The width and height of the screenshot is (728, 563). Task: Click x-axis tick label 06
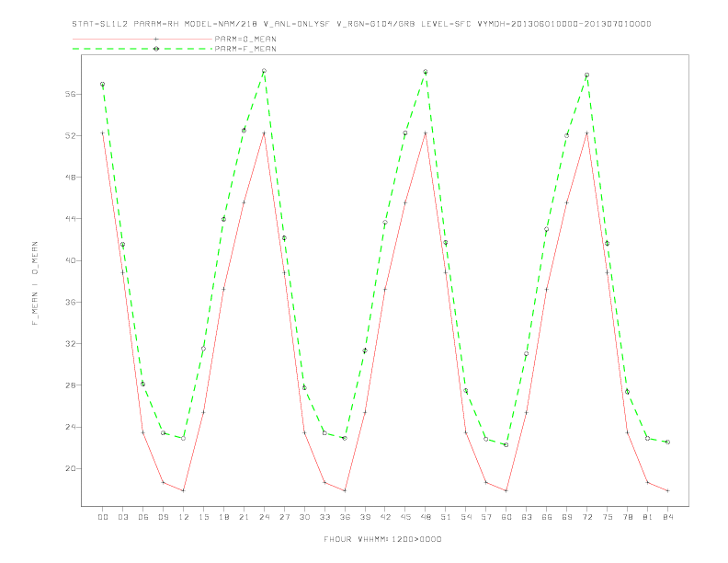point(143,517)
